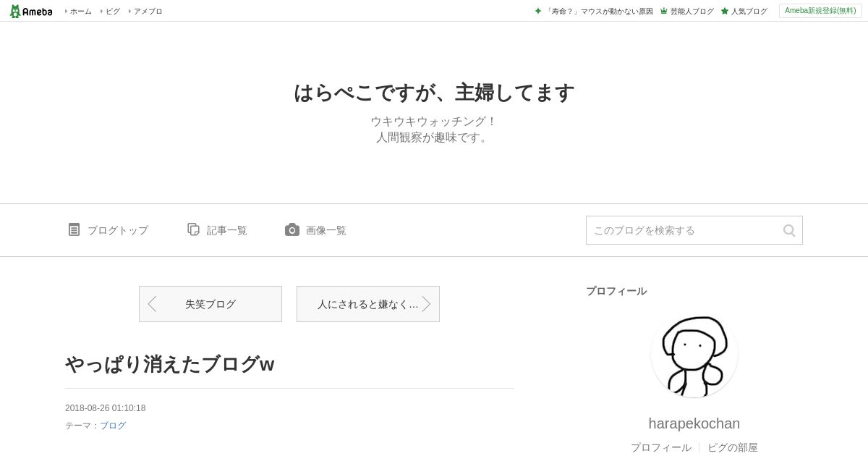Click the 記事一覧 pages icon
Screen dimensions: 868x456
193,229
